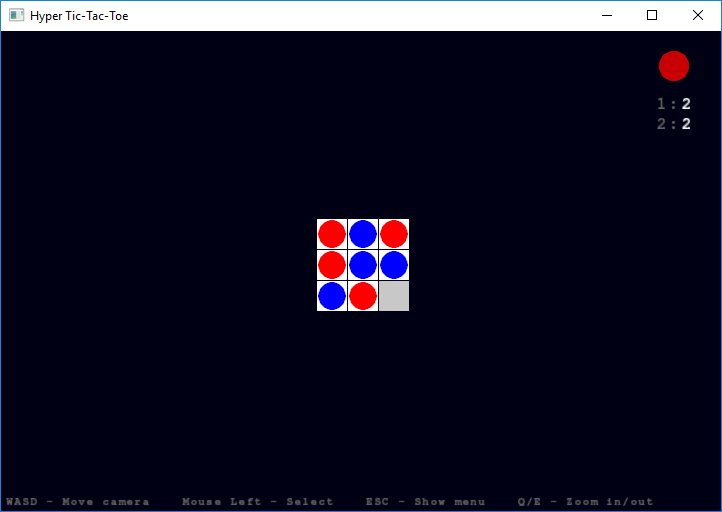Click player 1 score line "1 : 2"
722x512 pixels.
[674, 104]
